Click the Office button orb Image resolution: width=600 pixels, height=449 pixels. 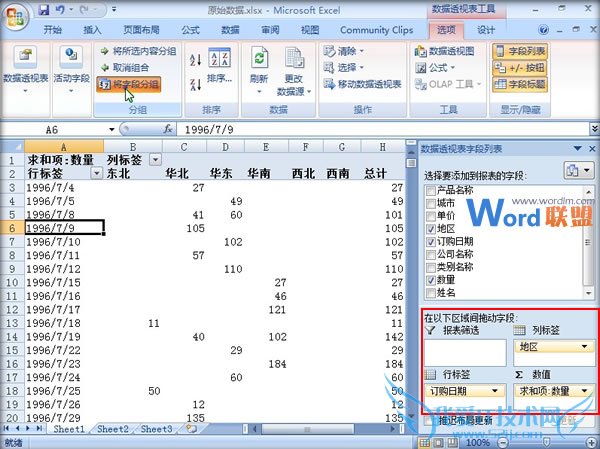pos(16,16)
